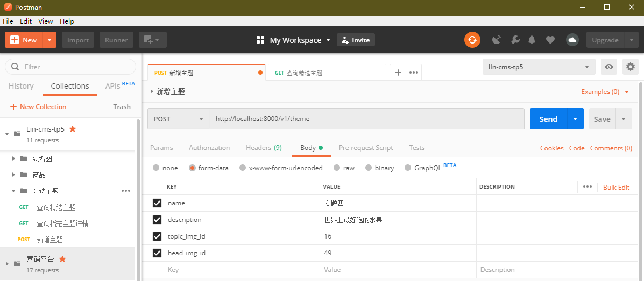Expand the 轮播图 folder
Screen dimensions: 644x281
[13, 158]
